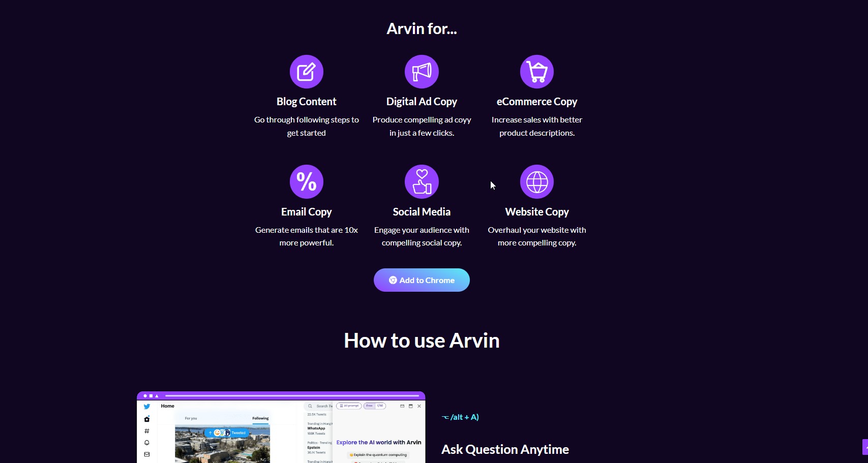Click the hashtag explore icon in demo preview
Image resolution: width=868 pixels, height=463 pixels.
coord(147,431)
